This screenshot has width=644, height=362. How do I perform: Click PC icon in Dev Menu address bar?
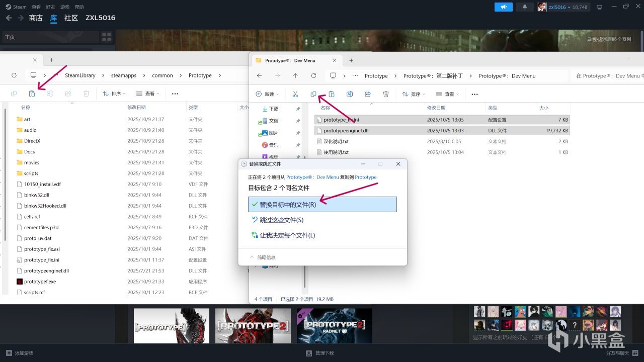tap(333, 76)
